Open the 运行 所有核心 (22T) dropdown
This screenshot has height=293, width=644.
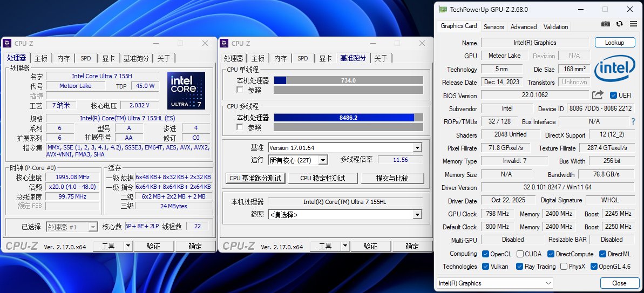[x=323, y=160]
